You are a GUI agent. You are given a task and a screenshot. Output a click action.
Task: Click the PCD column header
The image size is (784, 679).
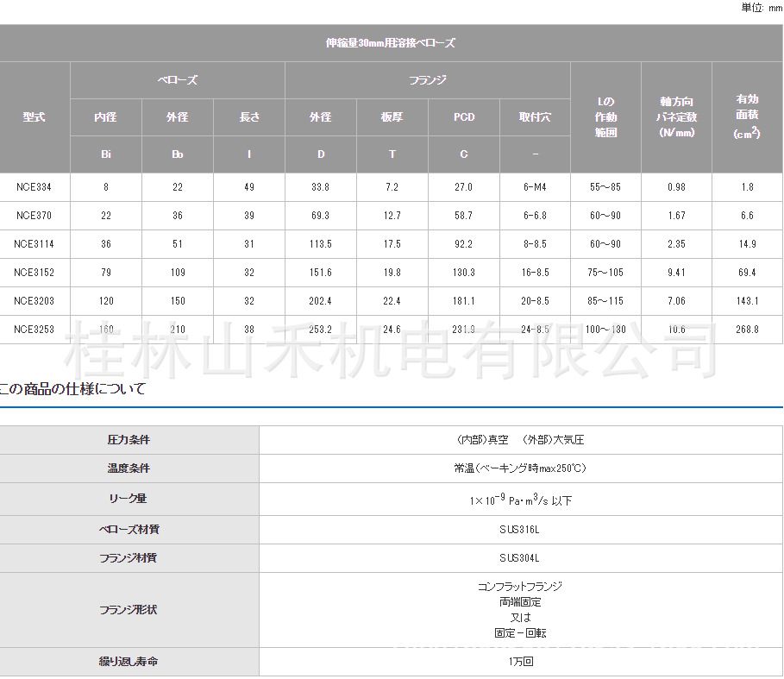[x=464, y=117]
